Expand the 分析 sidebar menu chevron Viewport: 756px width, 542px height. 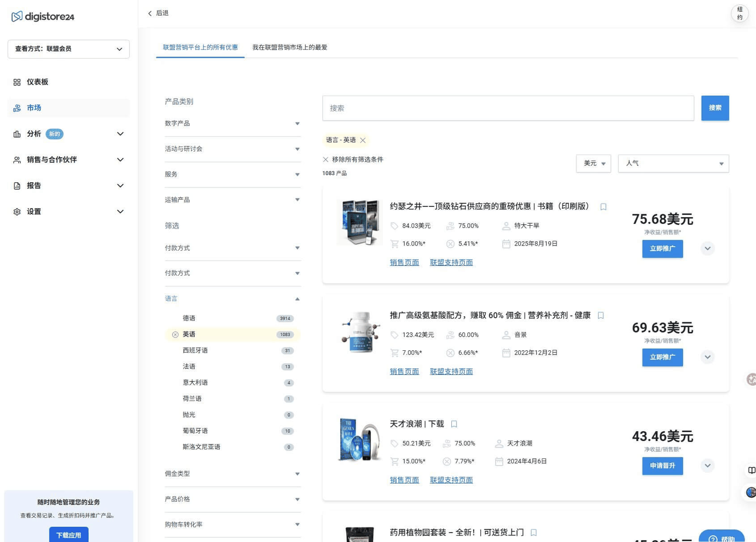[x=120, y=134]
